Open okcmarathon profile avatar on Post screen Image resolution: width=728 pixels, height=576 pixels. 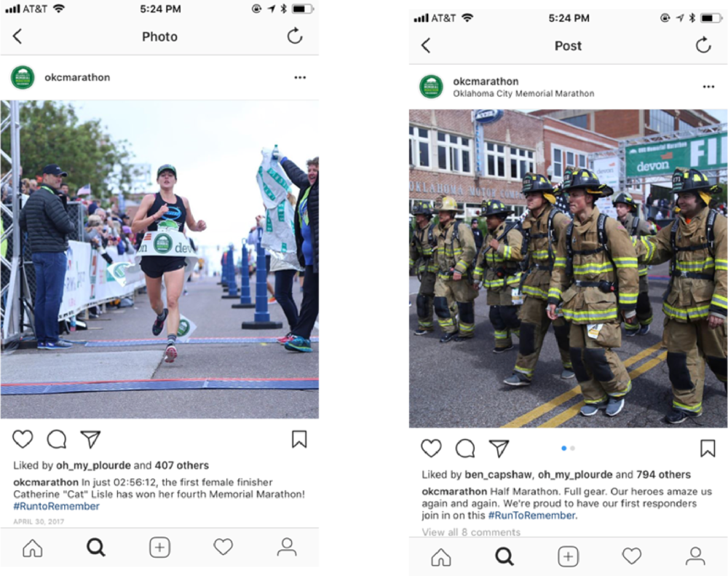pyautogui.click(x=431, y=87)
